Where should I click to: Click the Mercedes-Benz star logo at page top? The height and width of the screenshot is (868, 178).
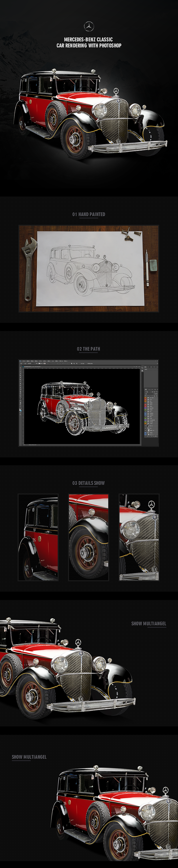coord(89,26)
